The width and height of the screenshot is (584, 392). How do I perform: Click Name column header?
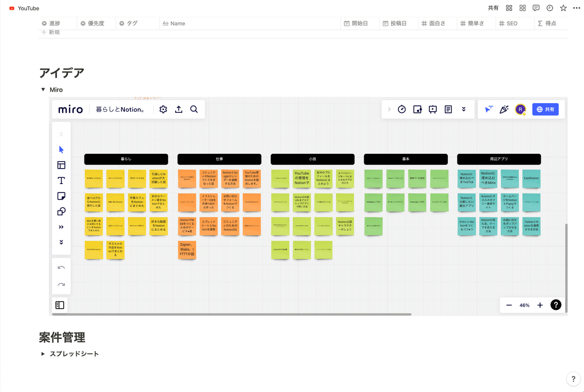250,23
